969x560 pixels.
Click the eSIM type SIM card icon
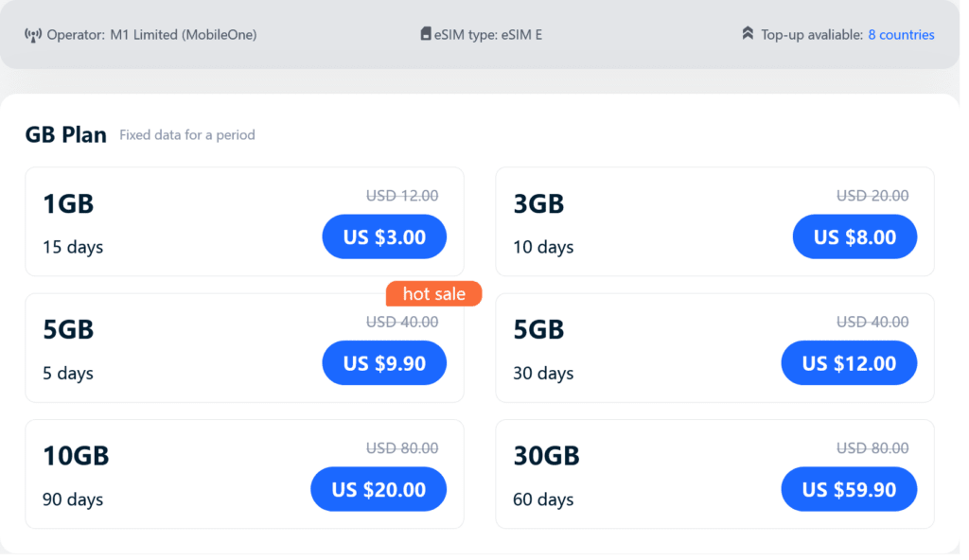tap(425, 32)
